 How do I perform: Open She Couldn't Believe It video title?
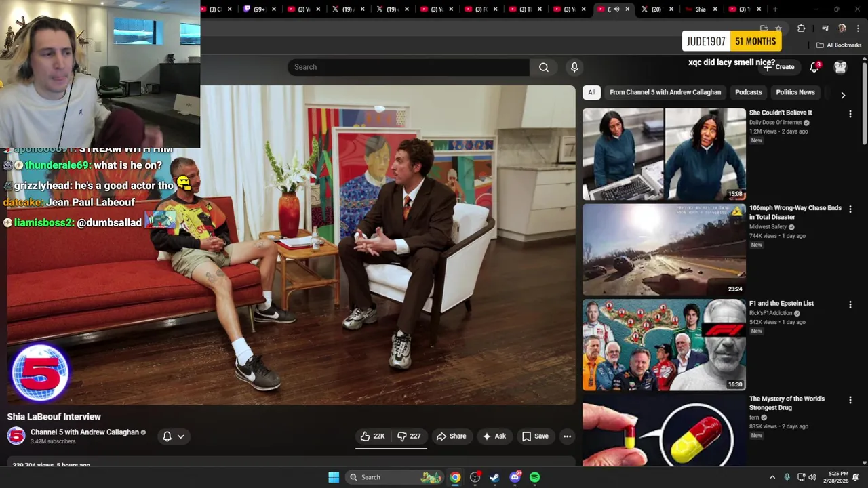(781, 113)
